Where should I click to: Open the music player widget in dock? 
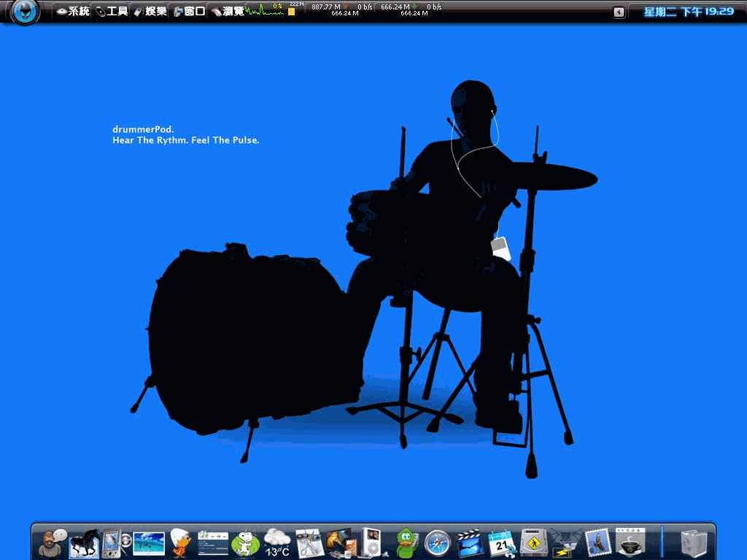coord(213,542)
